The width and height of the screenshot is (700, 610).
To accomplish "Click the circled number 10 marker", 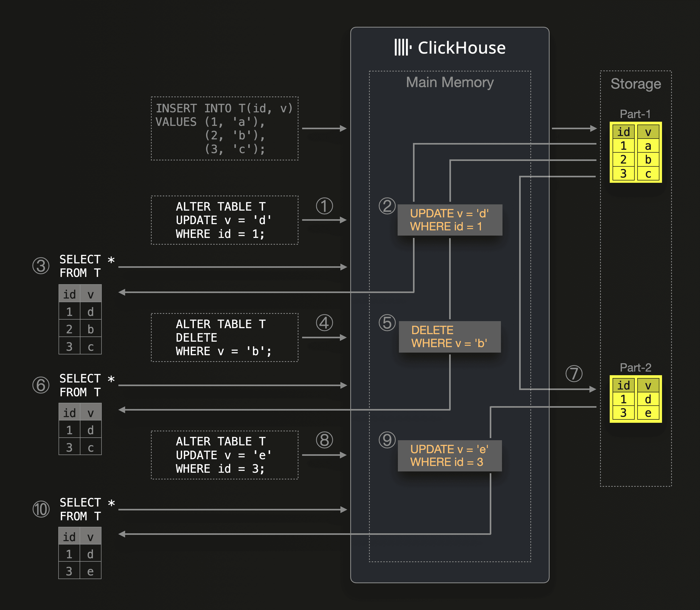I will tap(41, 509).
